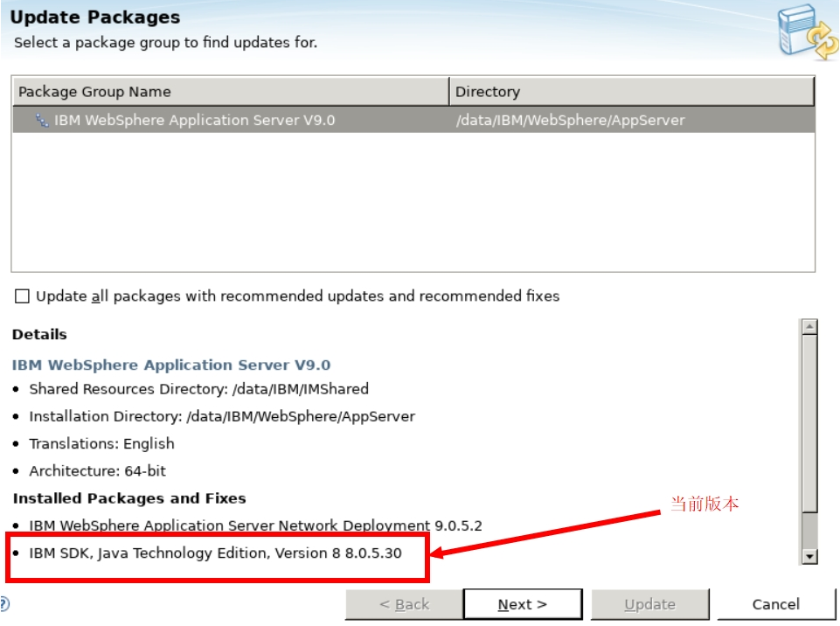Image resolution: width=840 pixels, height=626 pixels.
Task: Click the Installation Directory line
Action: pos(222,416)
